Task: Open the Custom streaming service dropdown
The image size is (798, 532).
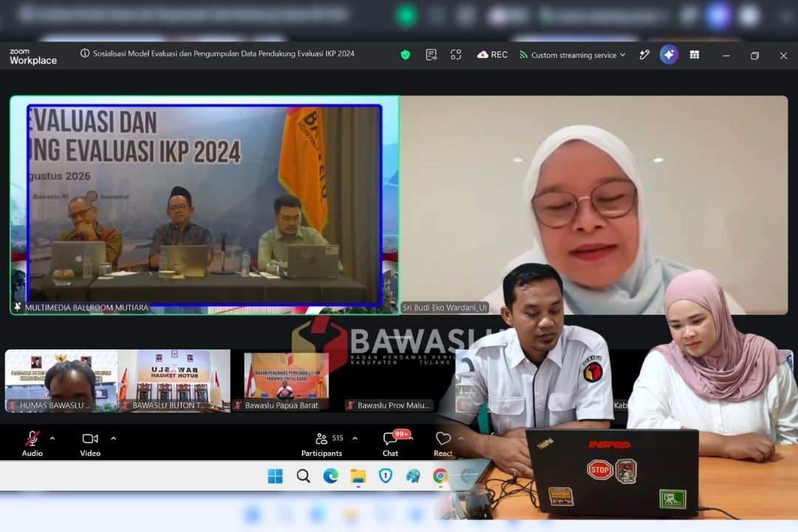Action: [572, 55]
